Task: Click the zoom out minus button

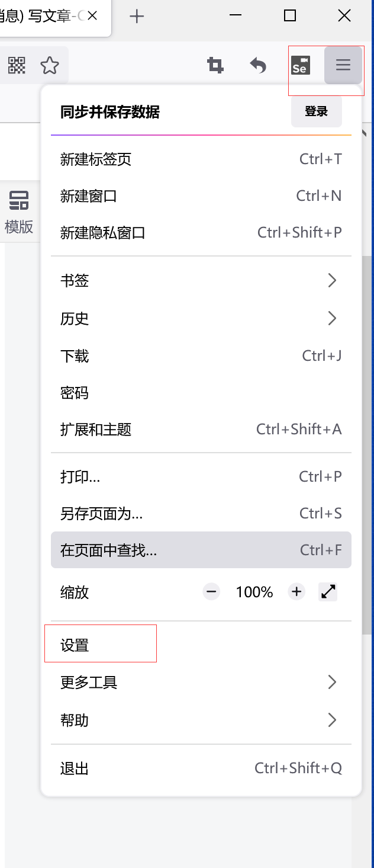Action: click(211, 591)
